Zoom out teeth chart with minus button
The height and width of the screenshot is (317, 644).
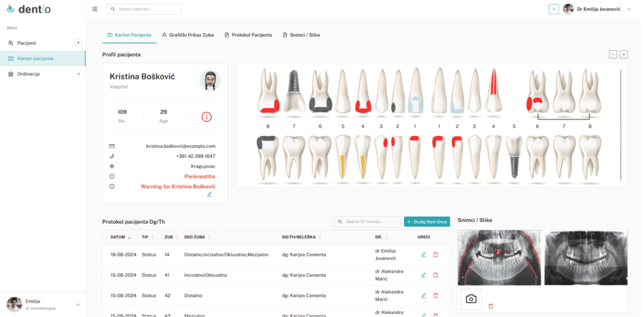pos(613,55)
